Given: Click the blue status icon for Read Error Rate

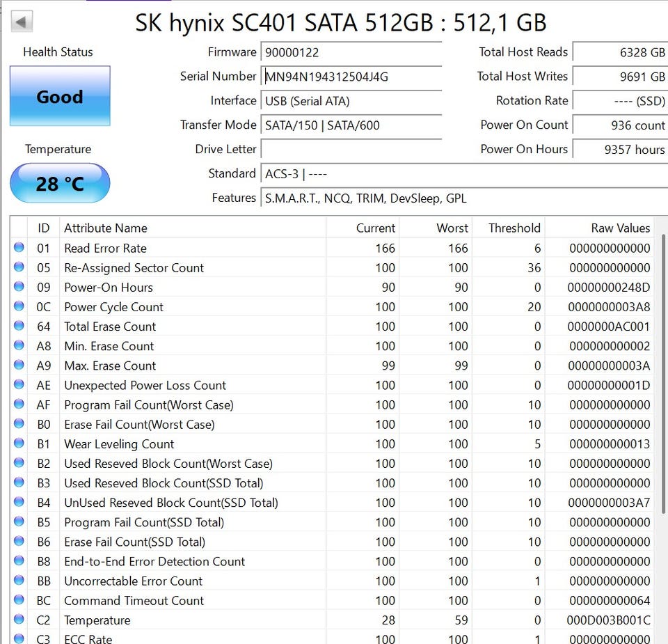Looking at the screenshot, I should (19, 248).
